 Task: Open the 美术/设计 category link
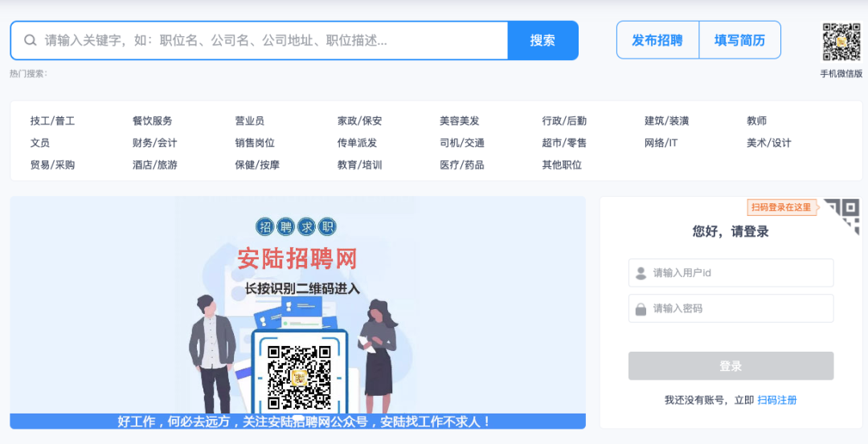[768, 143]
